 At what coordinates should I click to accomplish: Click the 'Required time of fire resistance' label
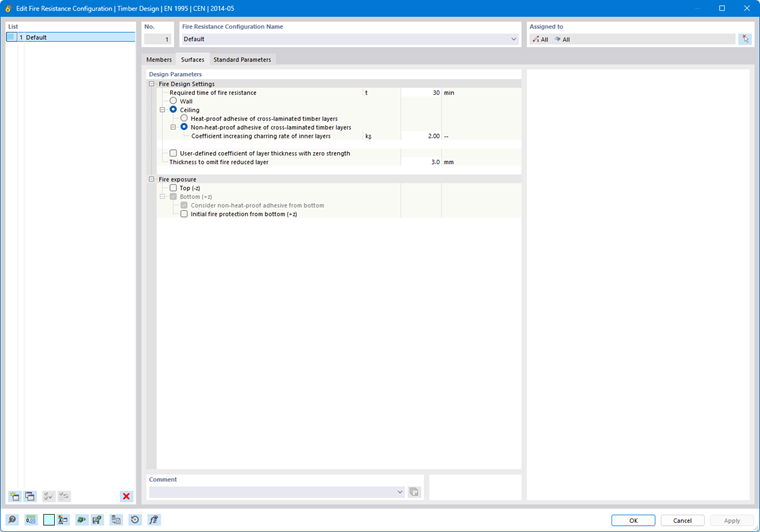pyautogui.click(x=213, y=93)
